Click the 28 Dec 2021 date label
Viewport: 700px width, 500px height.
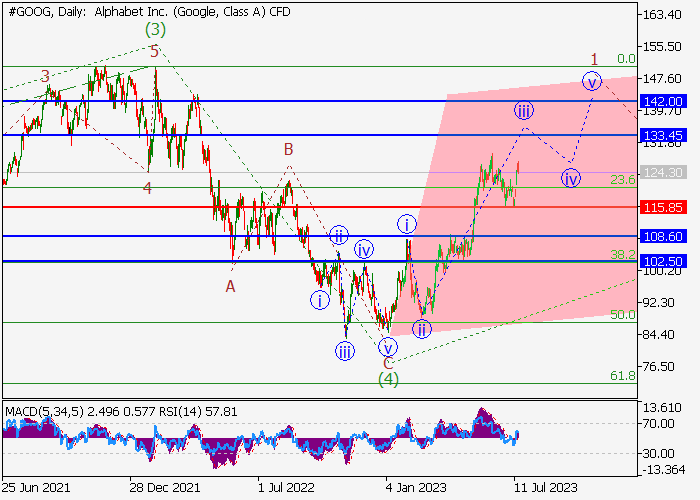(165, 487)
